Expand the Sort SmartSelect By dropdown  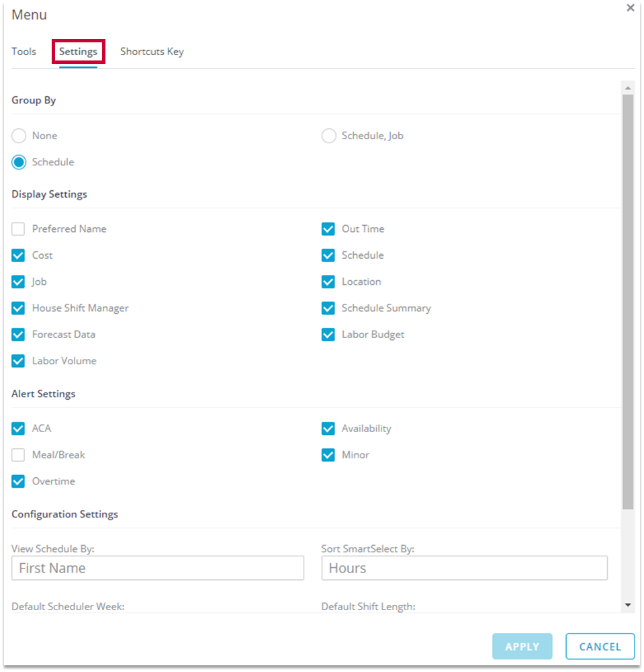(464, 568)
